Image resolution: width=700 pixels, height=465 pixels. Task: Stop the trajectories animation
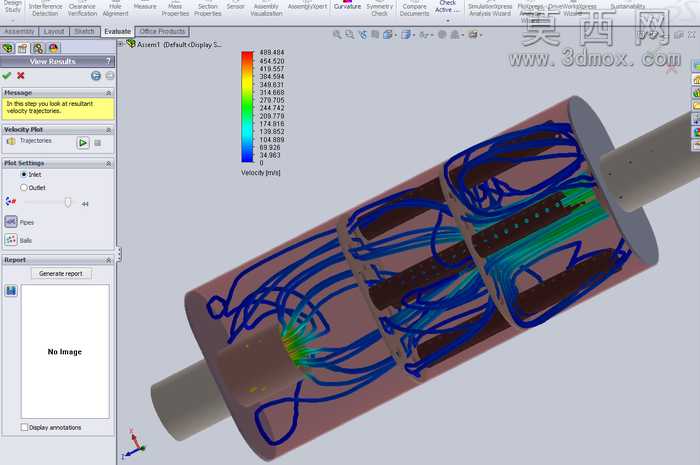coord(98,143)
